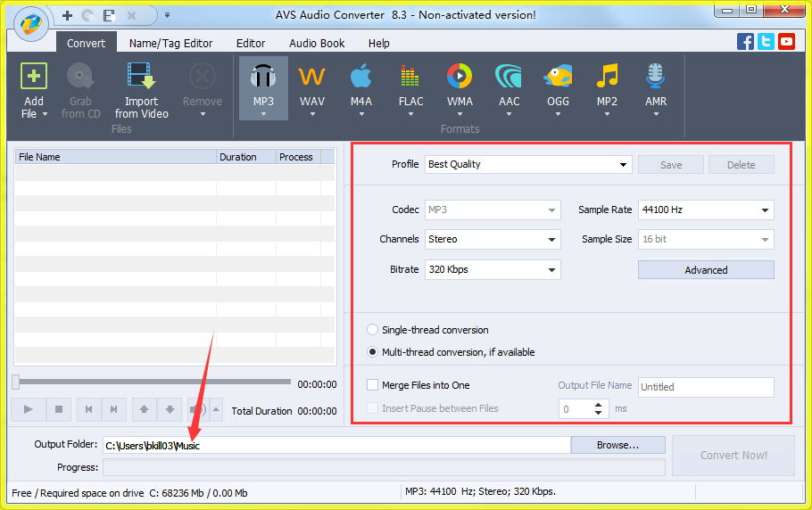Click the Add File icon
The image size is (812, 510).
click(x=34, y=76)
